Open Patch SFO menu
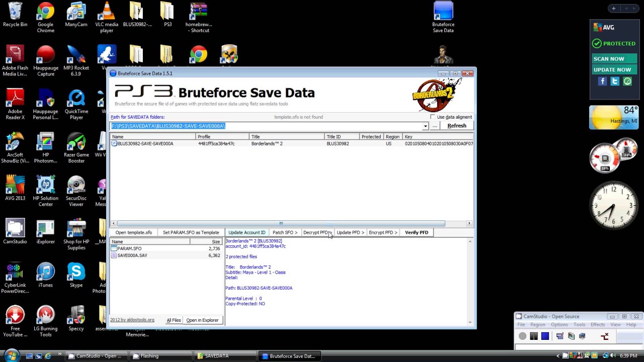This screenshot has width=644, height=362. pos(285,232)
